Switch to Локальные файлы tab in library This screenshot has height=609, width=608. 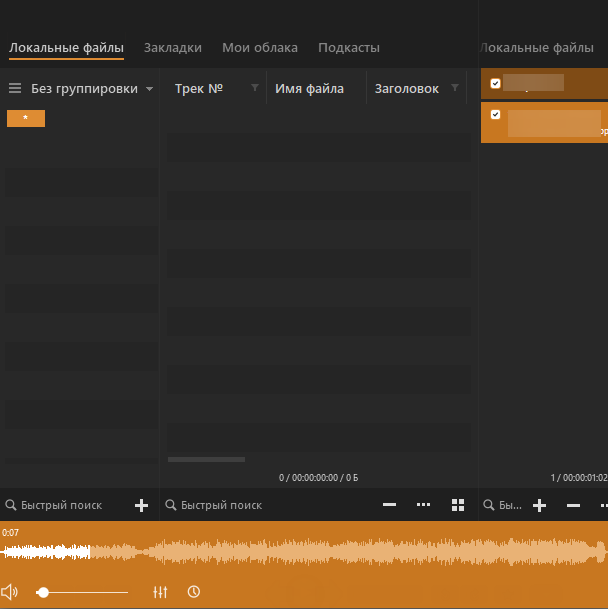66,48
